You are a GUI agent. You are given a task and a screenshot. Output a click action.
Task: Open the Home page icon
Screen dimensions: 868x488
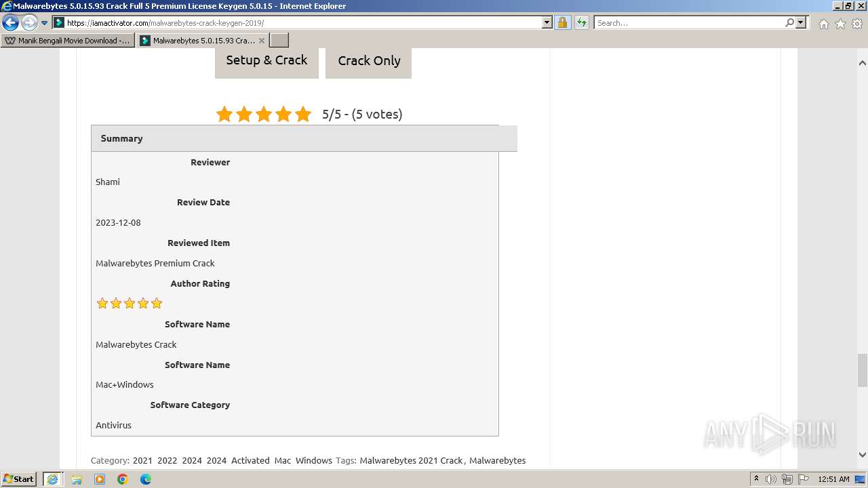point(823,24)
